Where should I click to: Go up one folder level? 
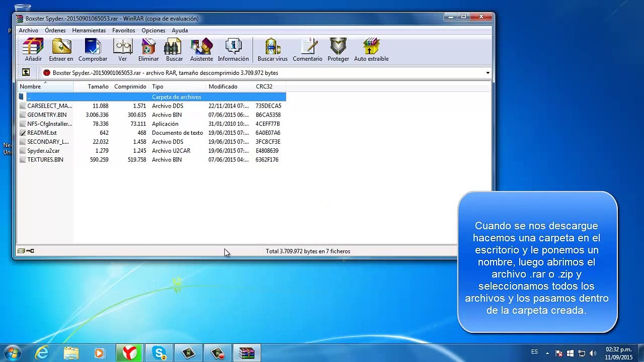26,72
